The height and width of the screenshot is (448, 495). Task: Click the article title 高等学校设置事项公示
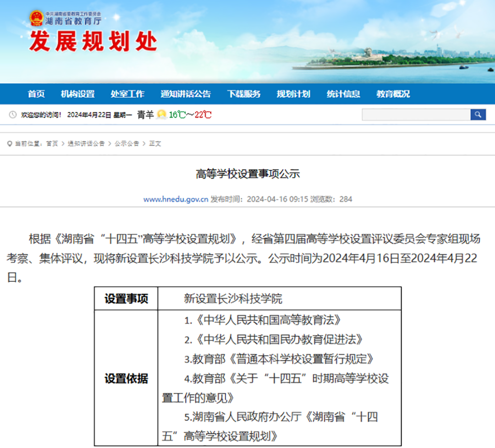(x=247, y=173)
